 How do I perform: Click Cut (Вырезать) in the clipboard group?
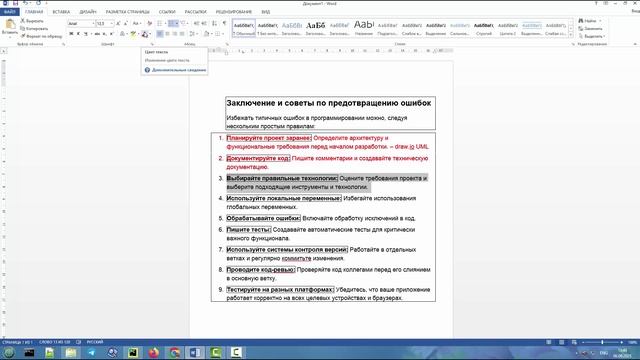32,21
